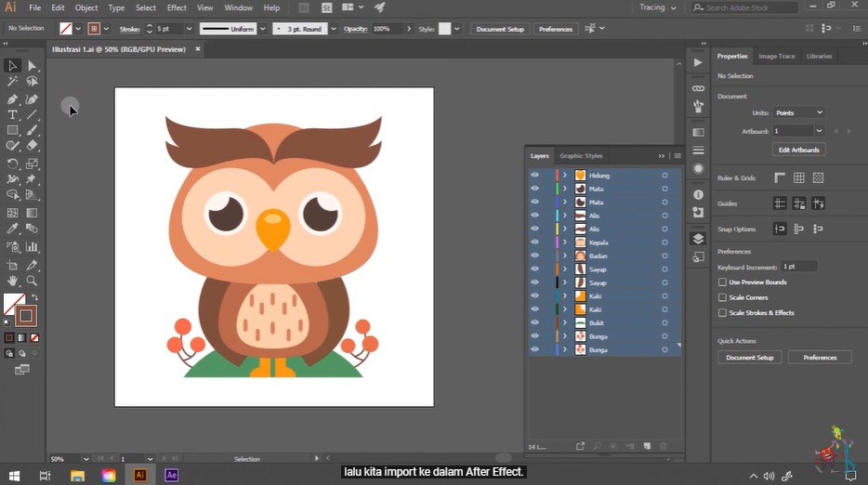The width and height of the screenshot is (868, 485).
Task: Click the stroke color swatch in toolbar
Action: (x=26, y=316)
